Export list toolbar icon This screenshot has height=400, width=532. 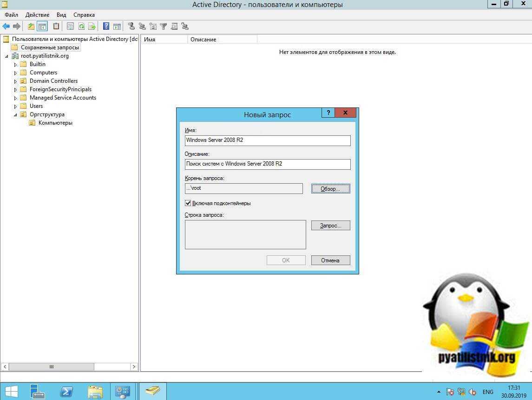click(92, 26)
